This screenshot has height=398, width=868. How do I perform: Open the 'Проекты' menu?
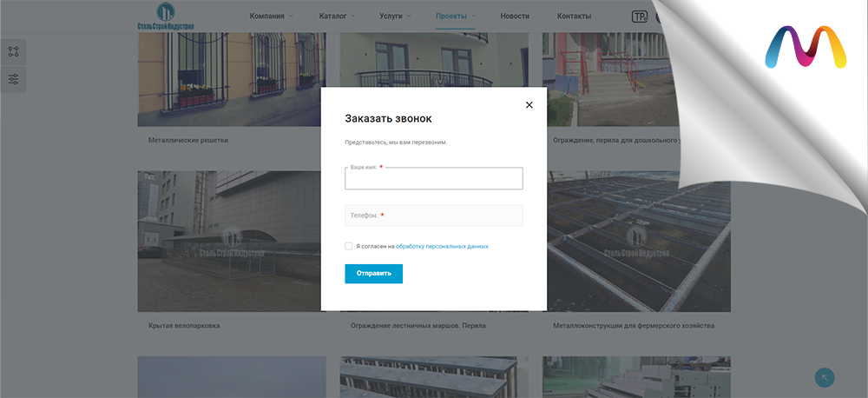point(451,16)
